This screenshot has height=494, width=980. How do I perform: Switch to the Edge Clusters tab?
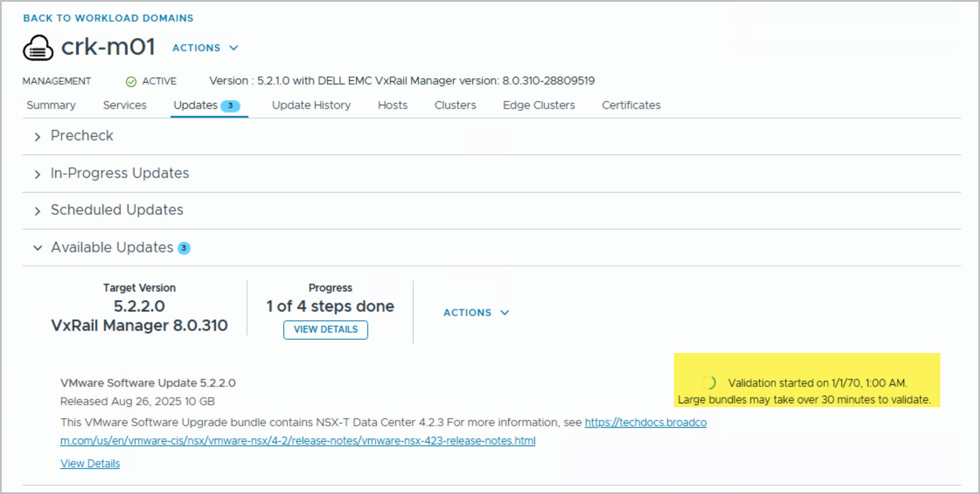(539, 105)
